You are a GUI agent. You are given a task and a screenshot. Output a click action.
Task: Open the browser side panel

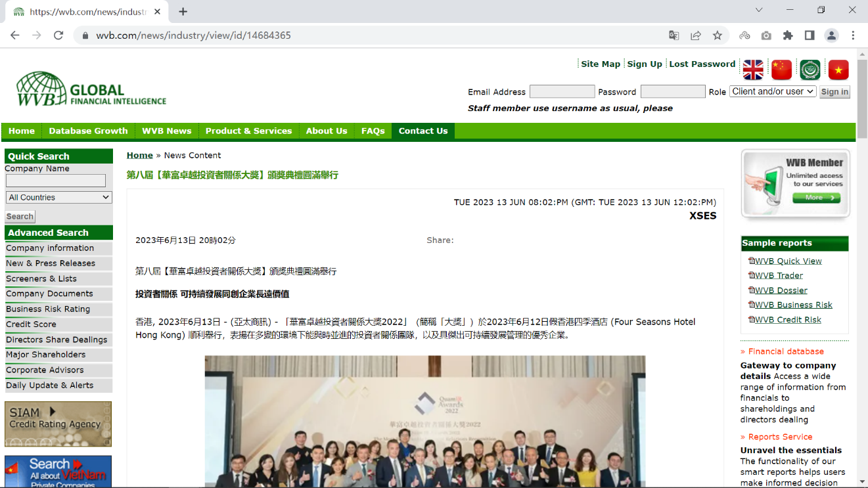coord(810,35)
